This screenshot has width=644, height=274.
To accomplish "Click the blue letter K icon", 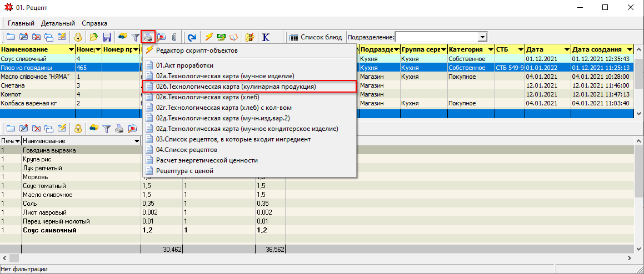I will (x=266, y=37).
